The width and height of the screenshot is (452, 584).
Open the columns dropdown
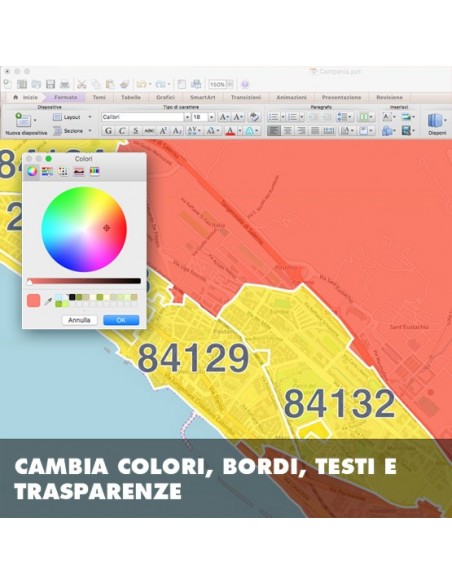(365, 117)
